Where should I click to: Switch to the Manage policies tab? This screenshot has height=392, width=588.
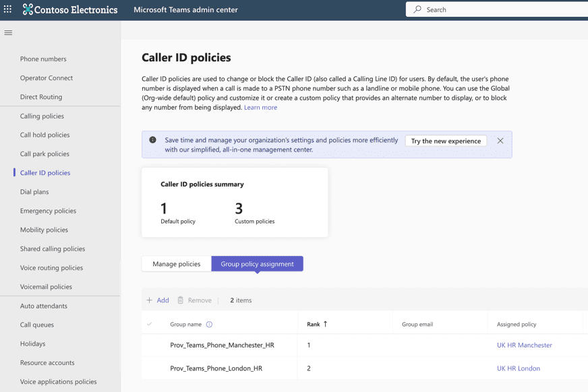[x=176, y=264]
